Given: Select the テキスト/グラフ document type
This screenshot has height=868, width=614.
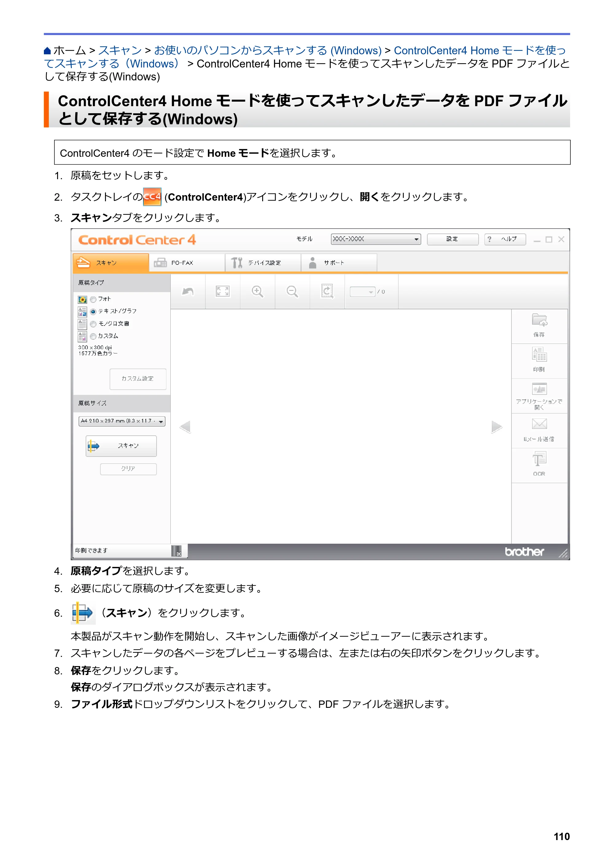Looking at the screenshot, I should tap(93, 312).
